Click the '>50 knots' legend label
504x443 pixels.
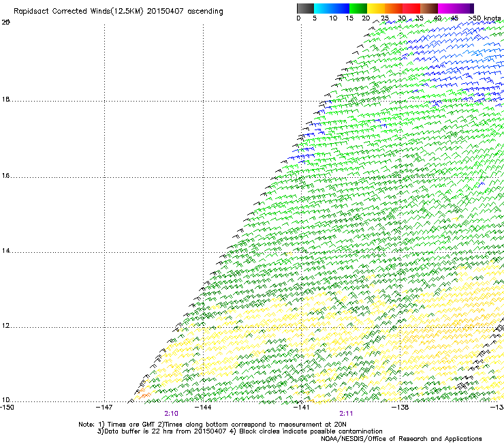pyautogui.click(x=484, y=18)
